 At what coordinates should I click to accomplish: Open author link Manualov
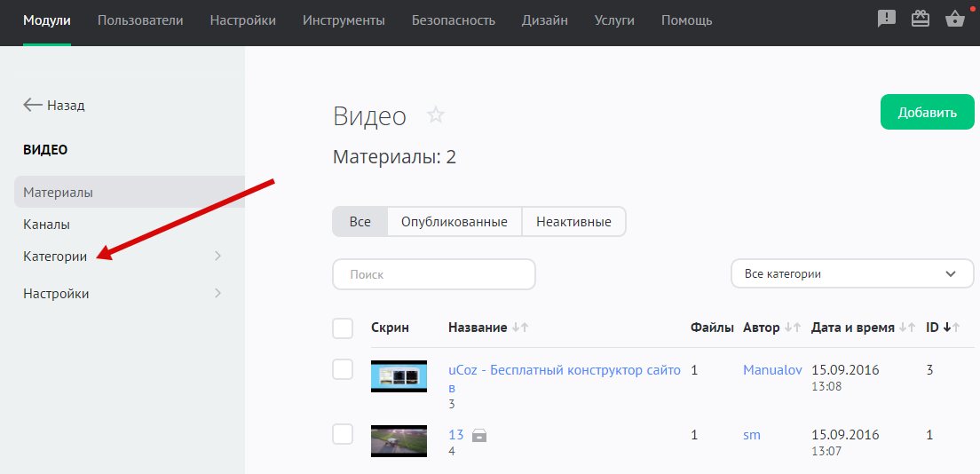(772, 370)
